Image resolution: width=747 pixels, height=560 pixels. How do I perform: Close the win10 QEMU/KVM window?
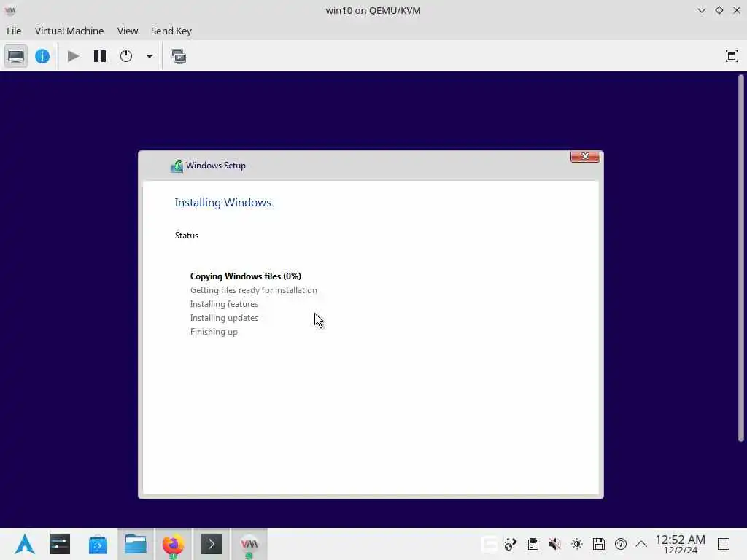(x=737, y=10)
